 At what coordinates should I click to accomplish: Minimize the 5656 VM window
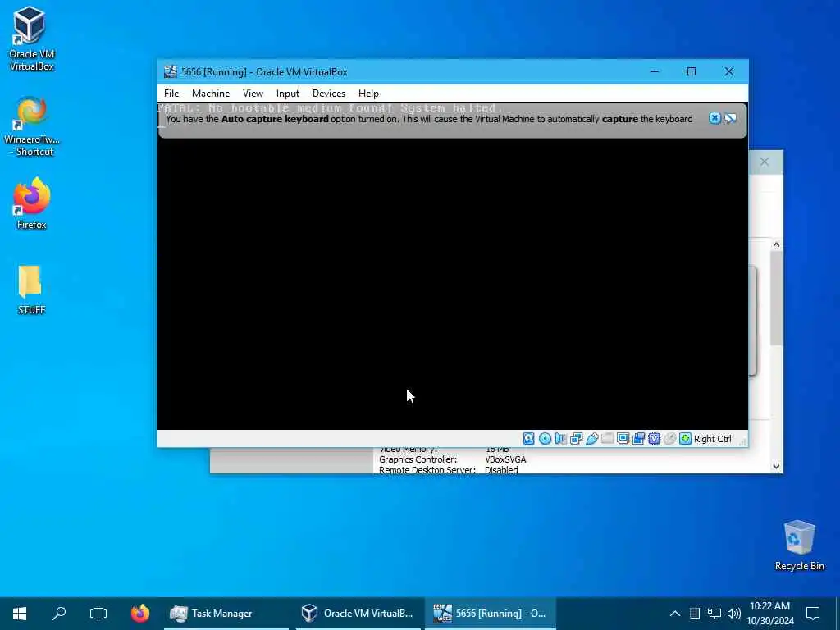[654, 71]
